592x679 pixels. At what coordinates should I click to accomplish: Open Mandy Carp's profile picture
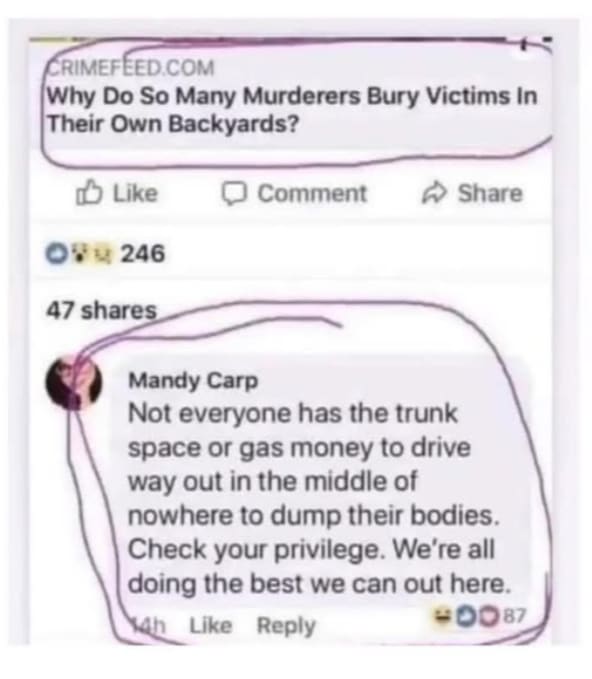click(74, 383)
